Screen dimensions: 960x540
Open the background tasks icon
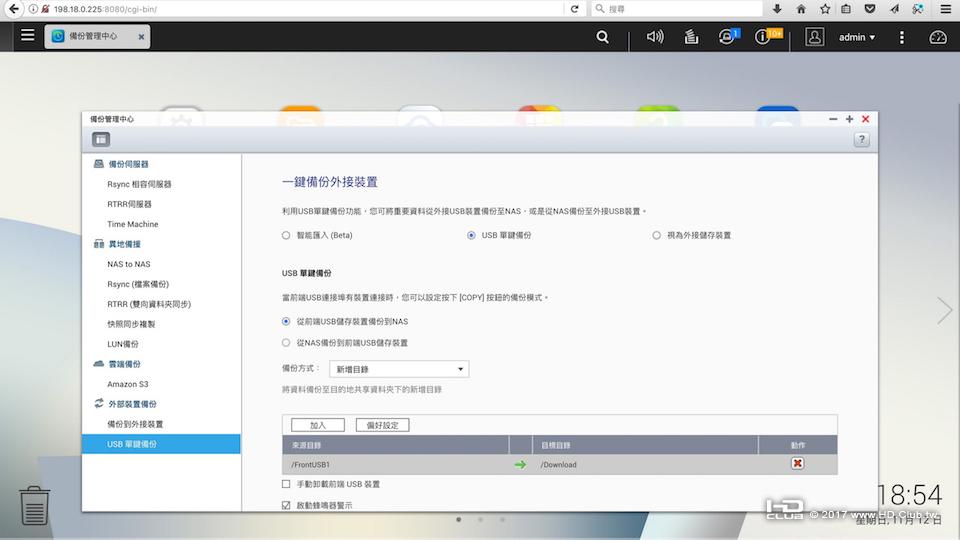(691, 37)
